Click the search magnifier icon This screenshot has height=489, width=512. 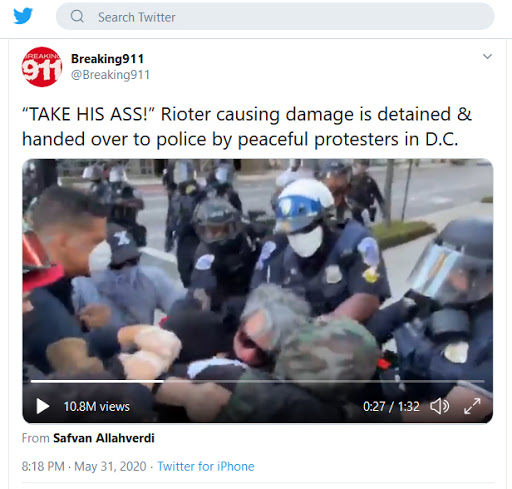[x=77, y=16]
